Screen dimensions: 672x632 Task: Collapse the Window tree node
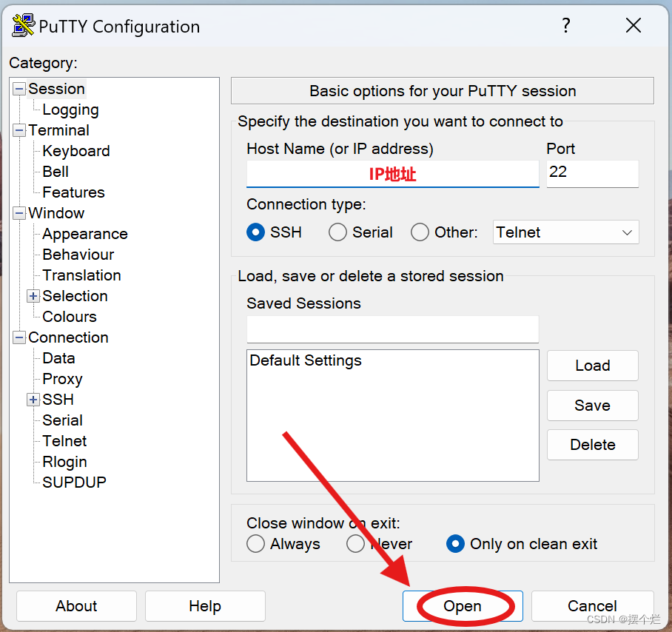pos(19,213)
